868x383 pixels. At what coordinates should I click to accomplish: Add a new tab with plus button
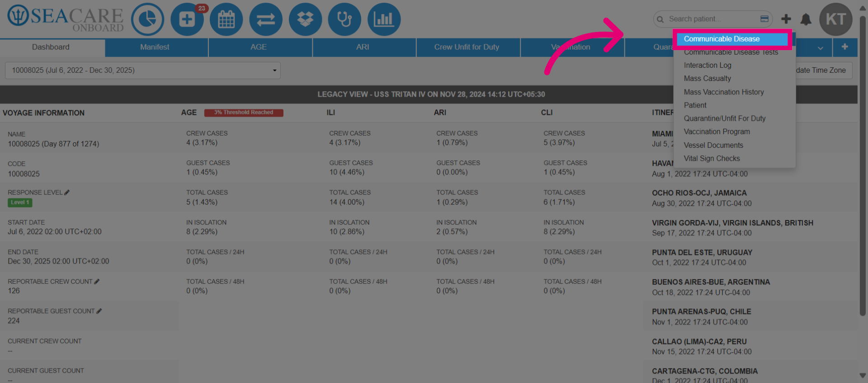tap(845, 47)
